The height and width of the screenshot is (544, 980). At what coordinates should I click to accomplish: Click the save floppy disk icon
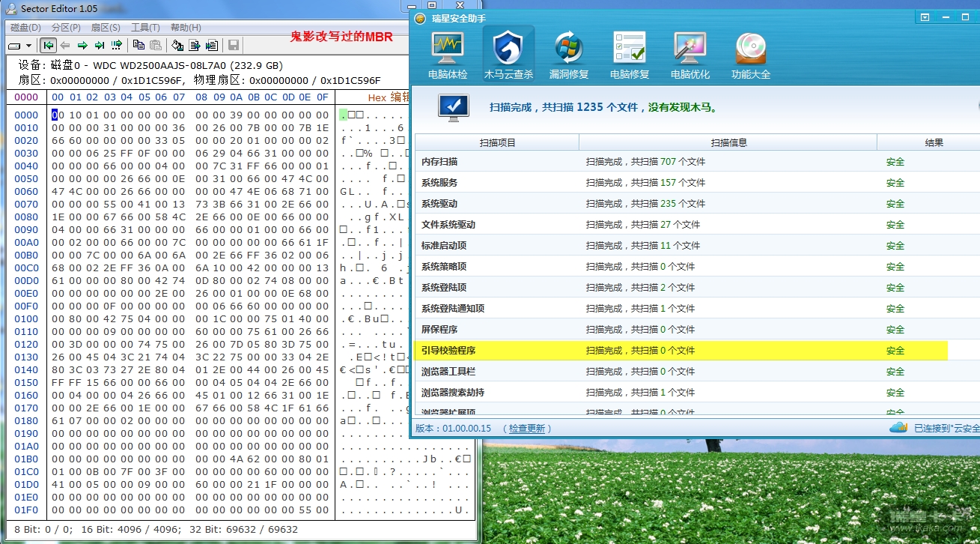(233, 46)
